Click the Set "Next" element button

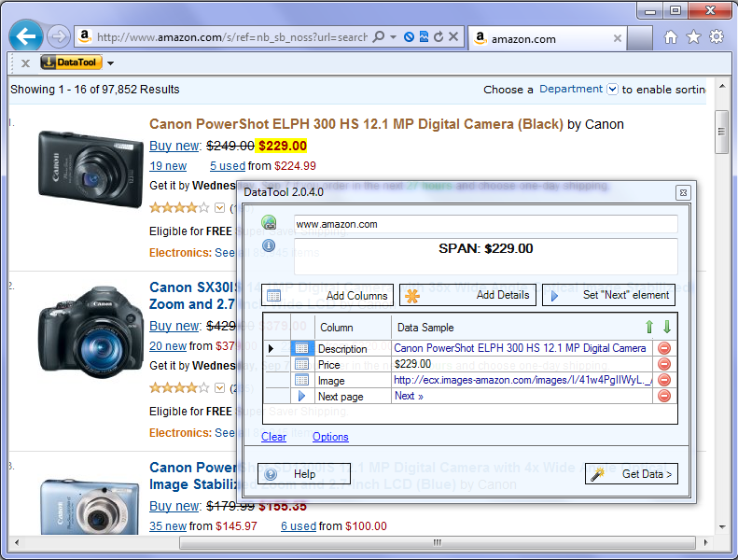(608, 295)
